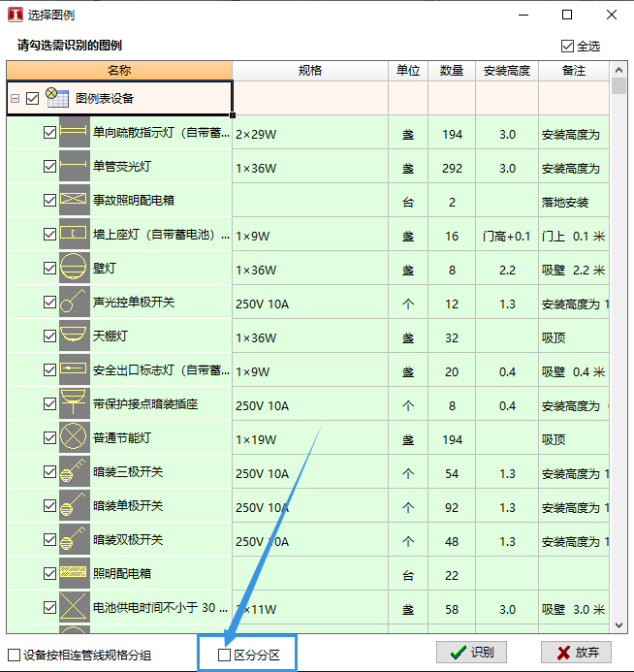Select the 暗装三极开关 specification cell
Viewport: 634px width, 672px height.
310,473
